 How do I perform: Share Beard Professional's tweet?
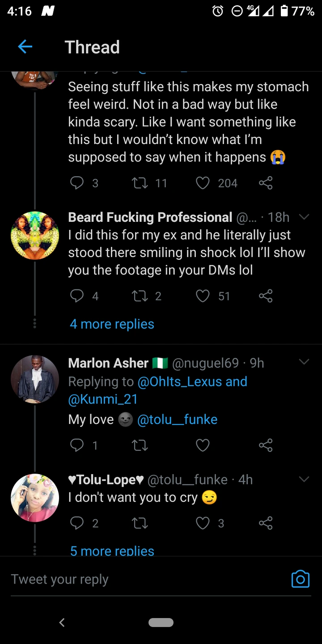(x=265, y=296)
